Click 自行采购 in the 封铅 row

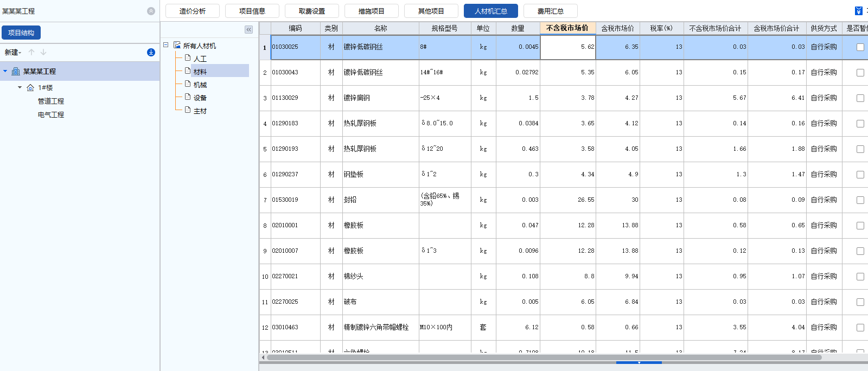point(824,200)
